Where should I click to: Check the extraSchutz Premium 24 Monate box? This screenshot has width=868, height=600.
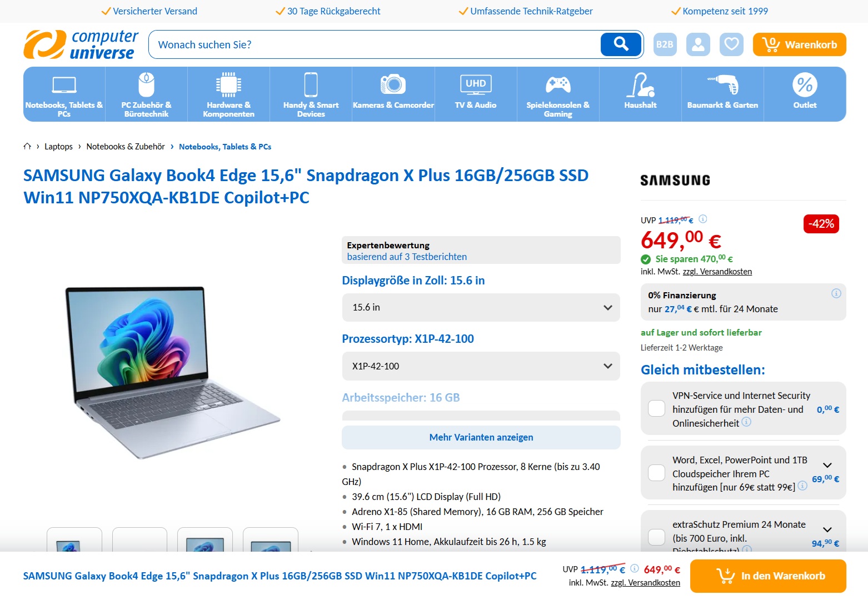pos(656,537)
